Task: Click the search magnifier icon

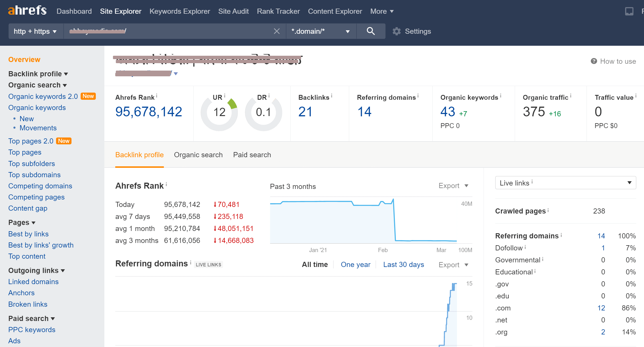Action: pos(370,31)
